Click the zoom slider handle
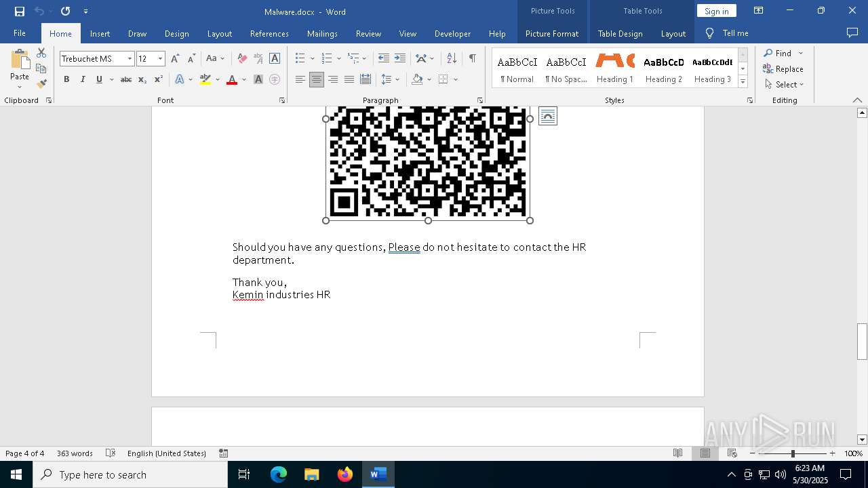Screen dimensions: 868x488 [x=793, y=453]
